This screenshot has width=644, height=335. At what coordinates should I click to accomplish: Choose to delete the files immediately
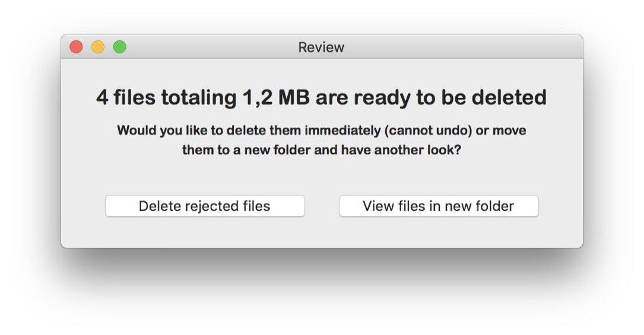click(205, 206)
